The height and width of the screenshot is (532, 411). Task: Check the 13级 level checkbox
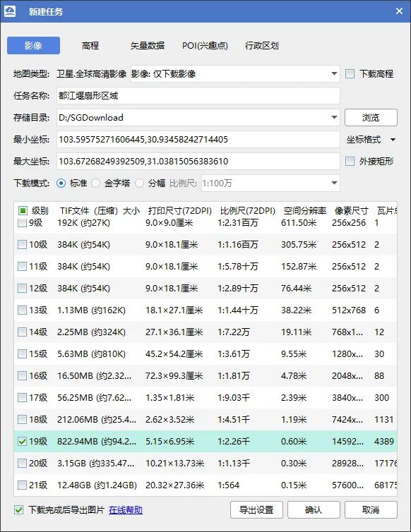(x=22, y=310)
